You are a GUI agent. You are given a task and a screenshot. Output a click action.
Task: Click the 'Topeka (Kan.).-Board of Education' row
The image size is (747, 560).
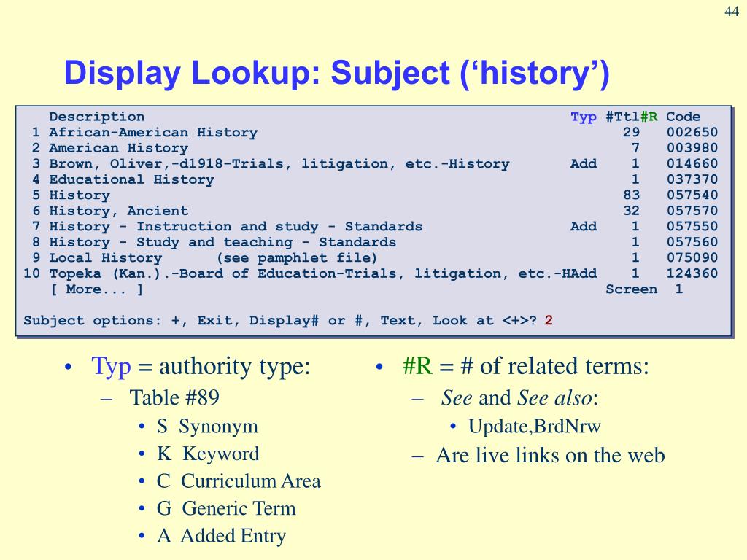point(371,273)
